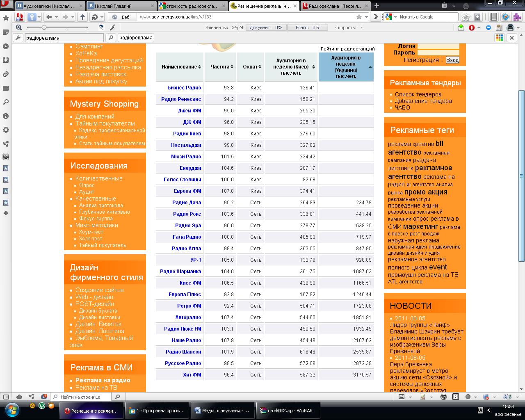The image size is (525, 420).
Task: Open Регистрация link
Action: [x=421, y=60]
